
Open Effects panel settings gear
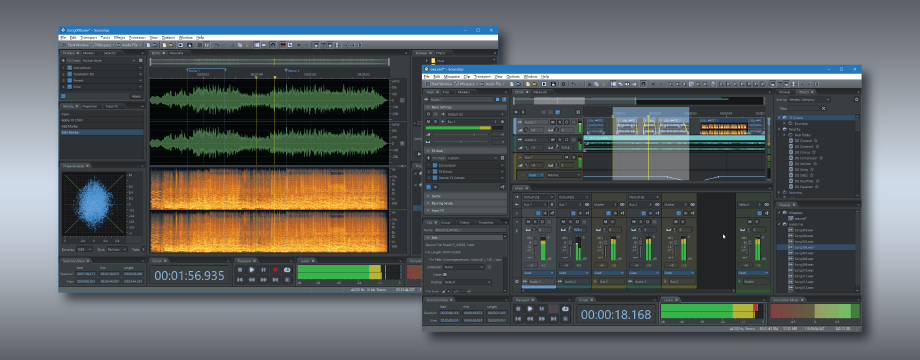(856, 100)
